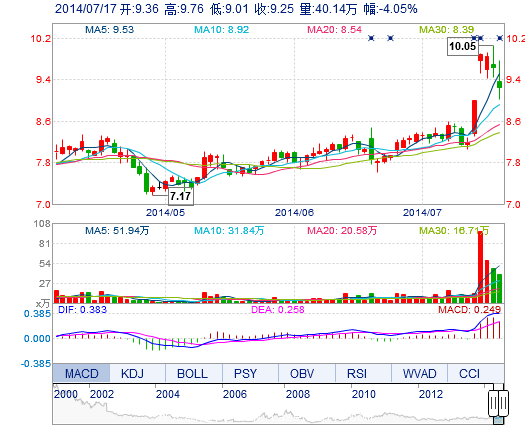The height and width of the screenshot is (428, 525).
Task: Click the rightmost star event marker
Action: [x=500, y=38]
